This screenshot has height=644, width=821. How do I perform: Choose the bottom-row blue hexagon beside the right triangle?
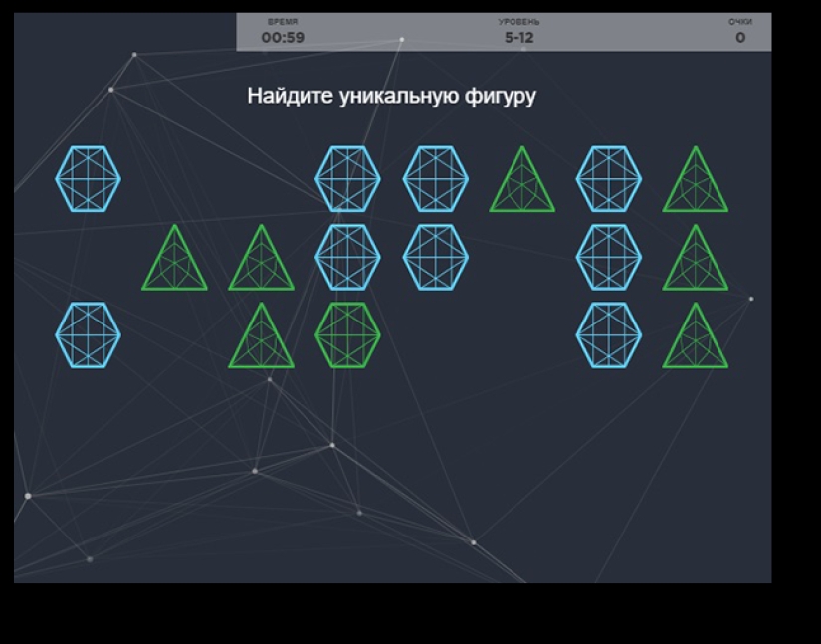(608, 335)
